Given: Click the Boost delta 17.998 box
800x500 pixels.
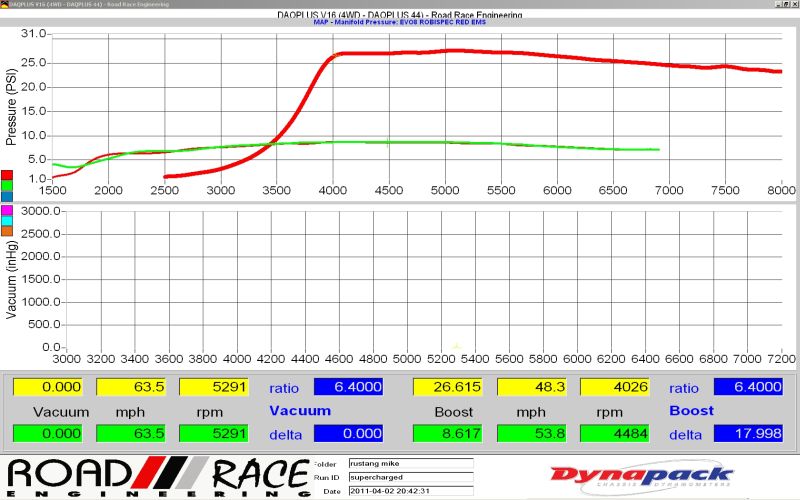Looking at the screenshot, I should pos(748,434).
